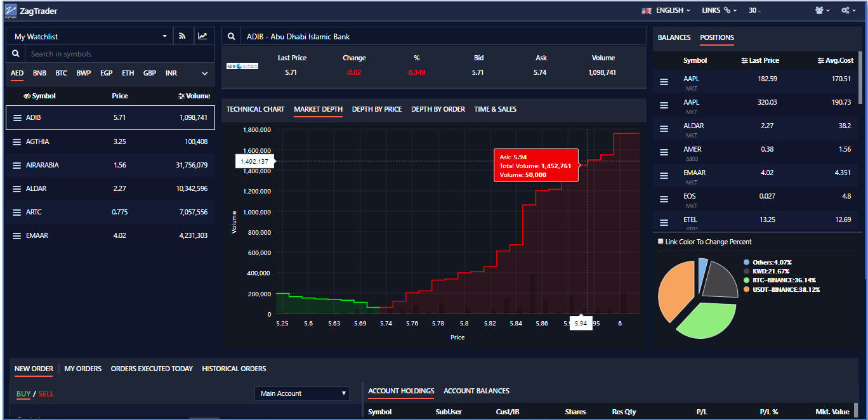Open the hamburger menu for AIRARABIA row
868x420 pixels.
click(17, 165)
